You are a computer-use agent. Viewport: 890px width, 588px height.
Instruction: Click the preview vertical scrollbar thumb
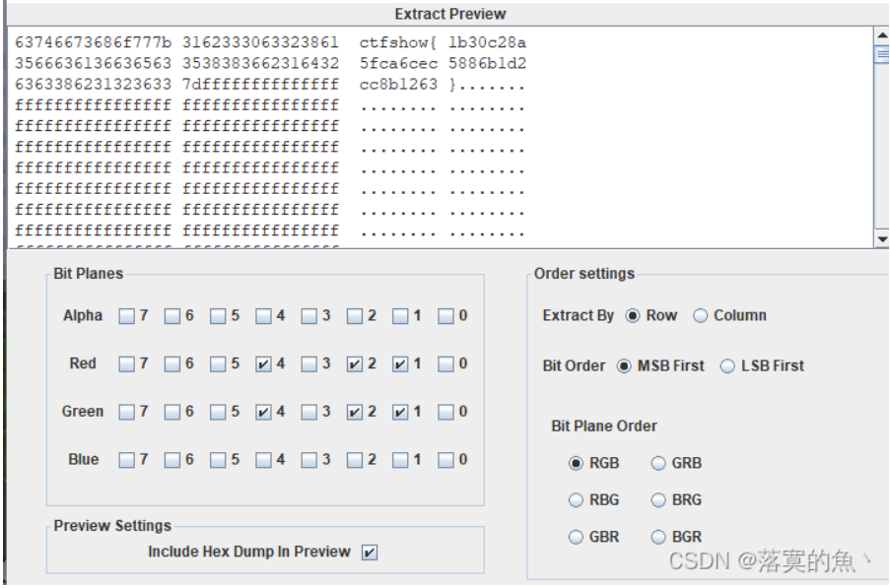click(x=882, y=54)
